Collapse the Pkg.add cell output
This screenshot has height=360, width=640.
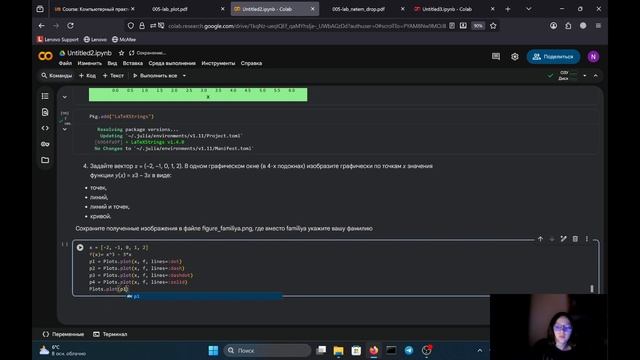(64, 129)
